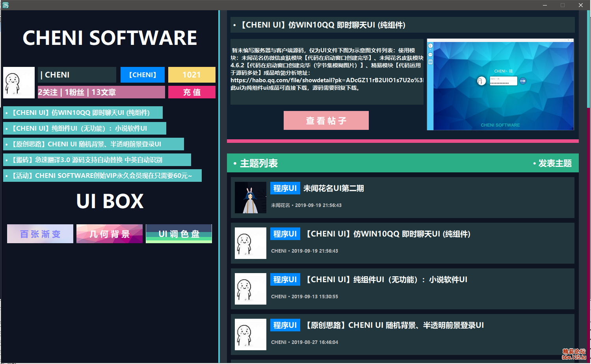Screen dimensions: 591x364
Task: Click avatar of 小说软件UI topic in list
Action: (251, 289)
